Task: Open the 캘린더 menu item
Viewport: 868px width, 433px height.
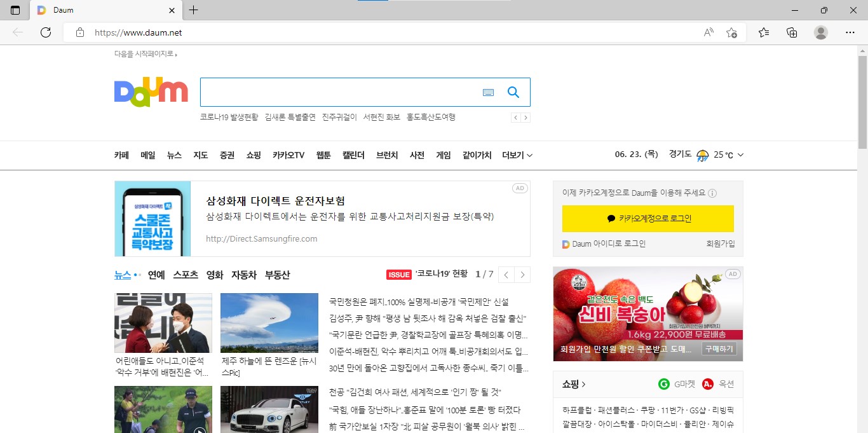Action: pos(353,155)
